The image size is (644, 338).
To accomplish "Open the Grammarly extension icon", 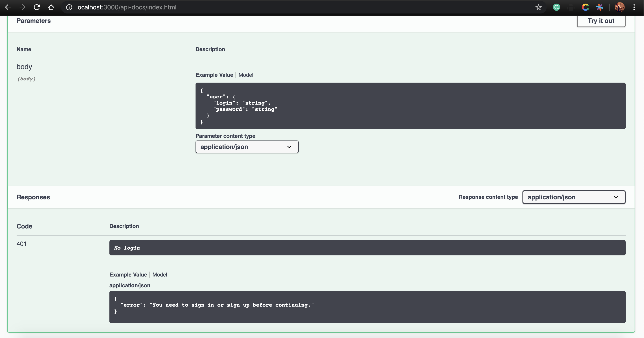I will point(556,7).
